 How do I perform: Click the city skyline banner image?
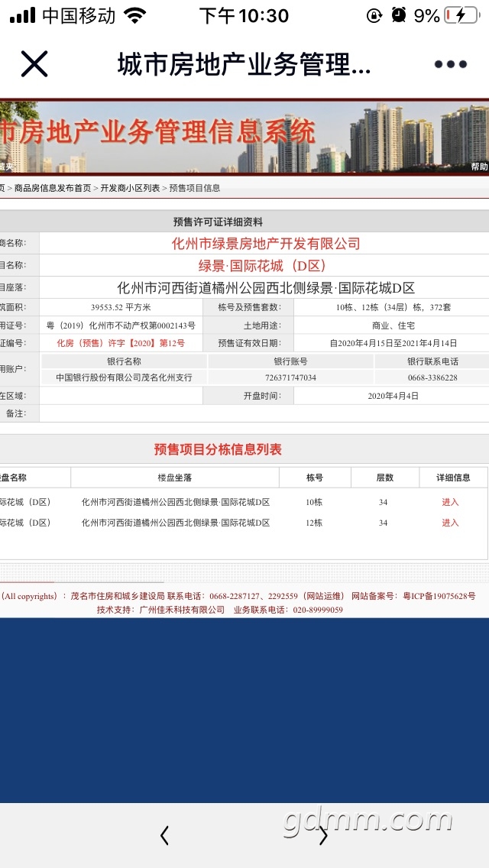[244, 138]
